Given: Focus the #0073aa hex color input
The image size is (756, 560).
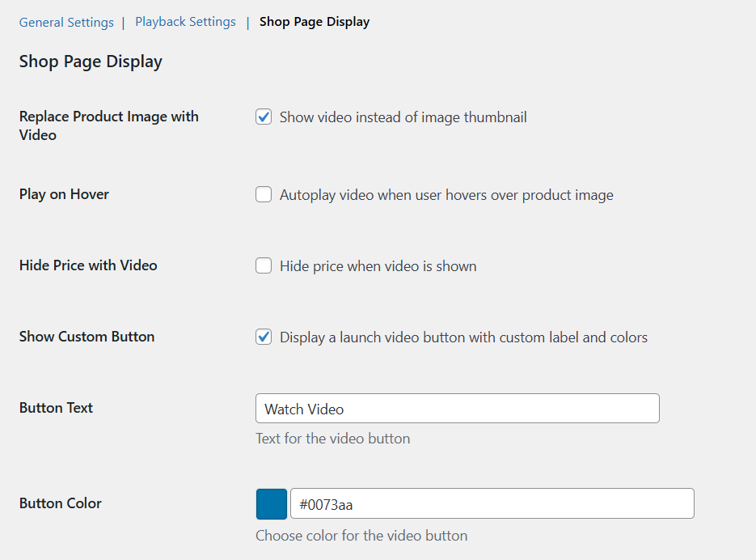Looking at the screenshot, I should [x=492, y=504].
